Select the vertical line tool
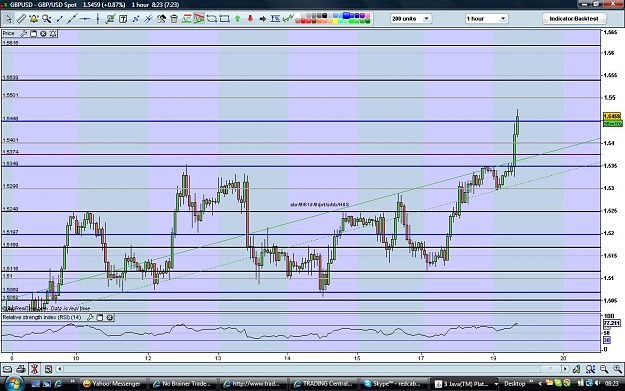The width and height of the screenshot is (625, 391). click(x=97, y=18)
